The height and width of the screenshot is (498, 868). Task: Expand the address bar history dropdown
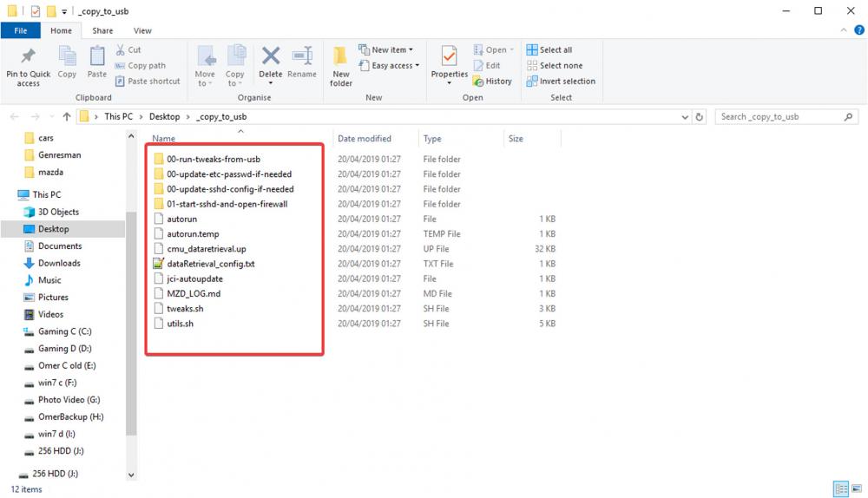pos(685,117)
